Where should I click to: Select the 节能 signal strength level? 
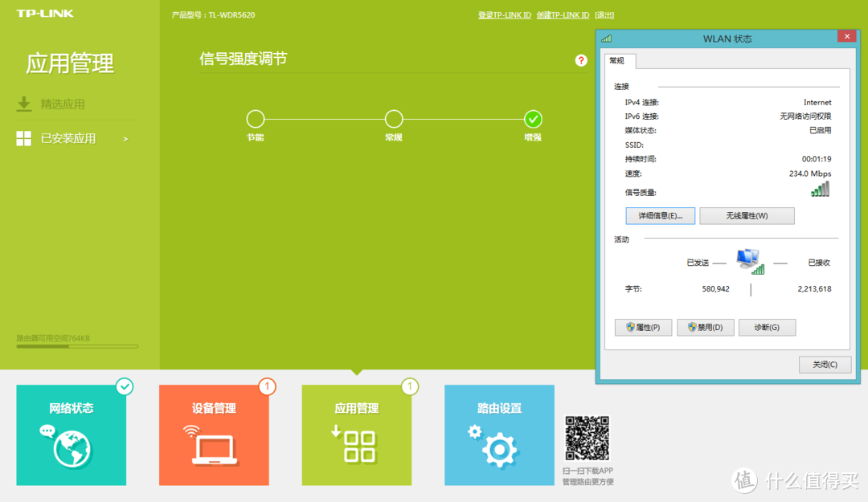[x=255, y=119]
